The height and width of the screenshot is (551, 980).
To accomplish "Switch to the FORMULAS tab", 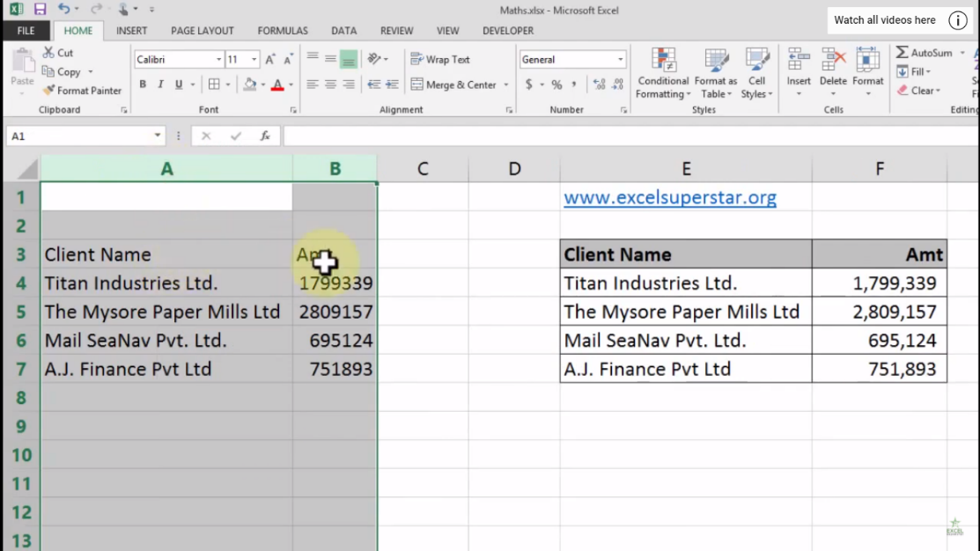I will click(283, 31).
